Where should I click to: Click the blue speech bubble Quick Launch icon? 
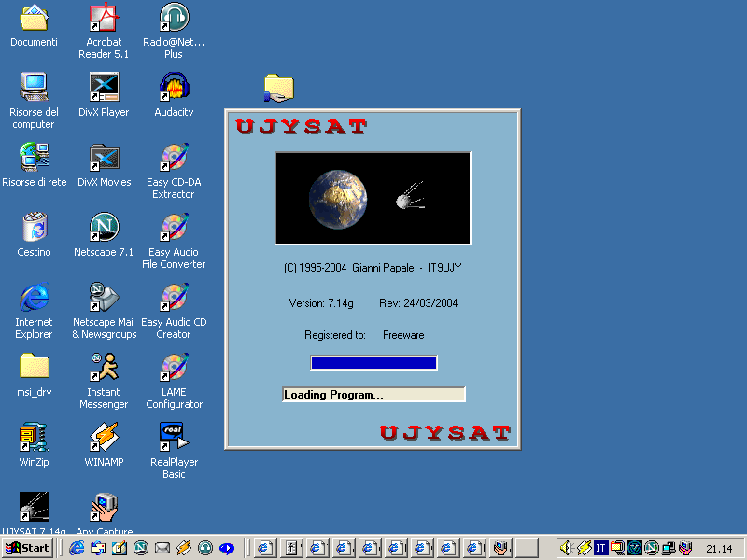pos(226,548)
